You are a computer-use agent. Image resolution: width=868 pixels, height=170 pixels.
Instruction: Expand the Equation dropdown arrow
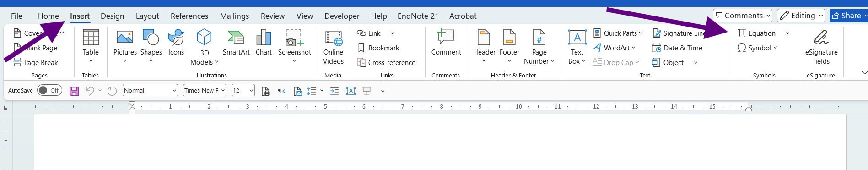787,33
